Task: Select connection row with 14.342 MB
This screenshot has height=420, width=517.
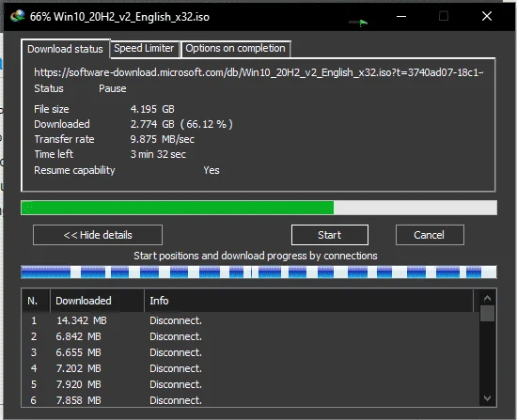Action: click(x=251, y=320)
